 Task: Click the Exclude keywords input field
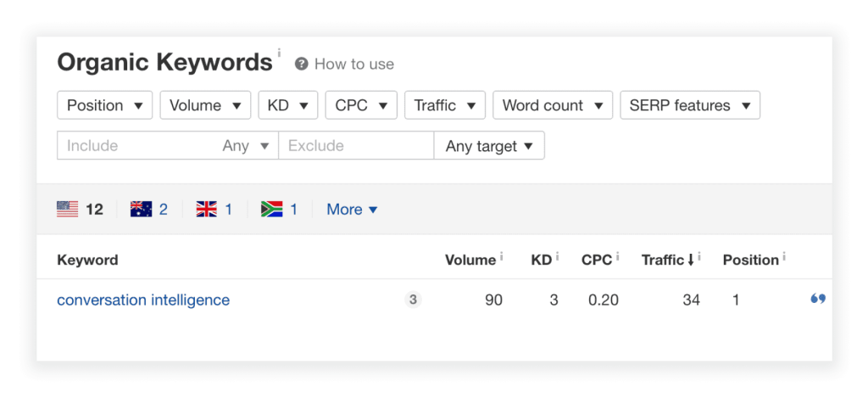pyautogui.click(x=357, y=146)
